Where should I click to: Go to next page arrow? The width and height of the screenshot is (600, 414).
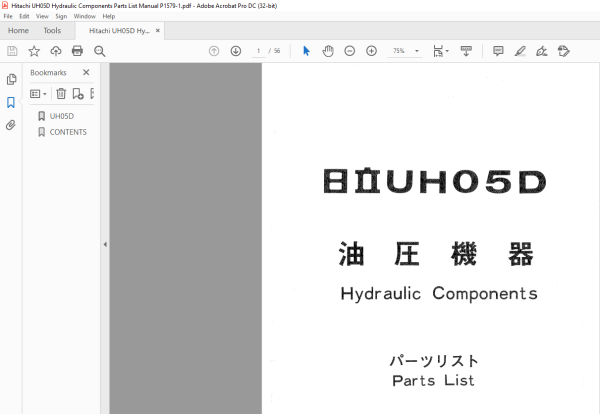(236, 51)
